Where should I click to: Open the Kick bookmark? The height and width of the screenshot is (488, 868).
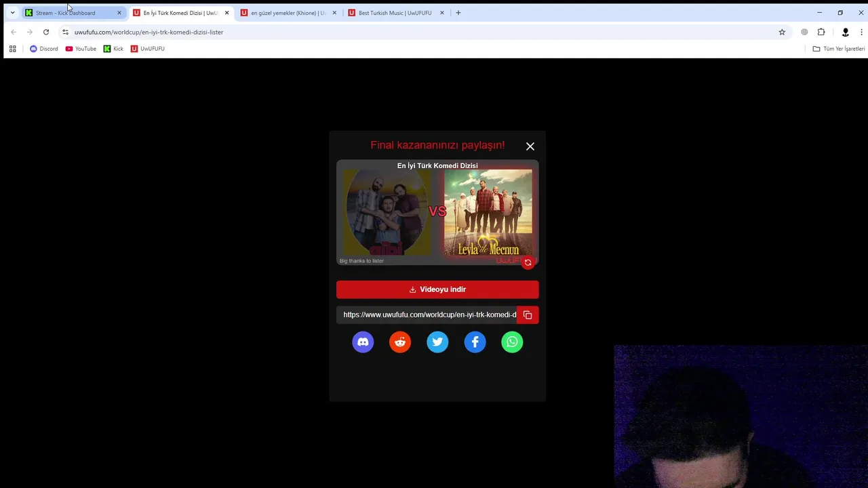(113, 49)
